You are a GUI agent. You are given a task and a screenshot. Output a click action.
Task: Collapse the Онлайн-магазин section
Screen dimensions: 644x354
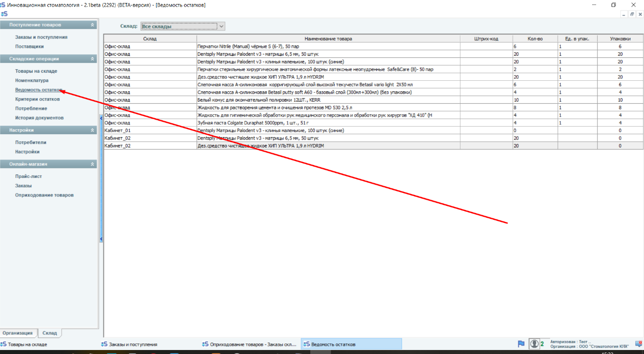[92, 164]
